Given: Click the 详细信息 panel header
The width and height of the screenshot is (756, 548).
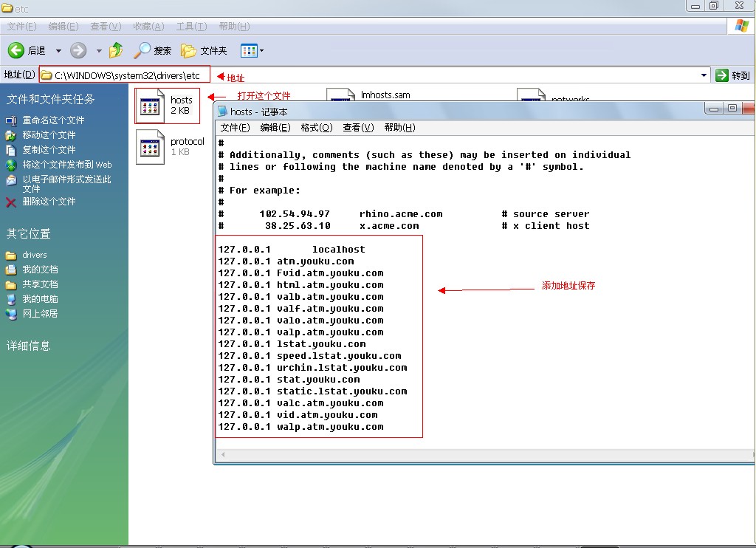Looking at the screenshot, I should [x=29, y=346].
